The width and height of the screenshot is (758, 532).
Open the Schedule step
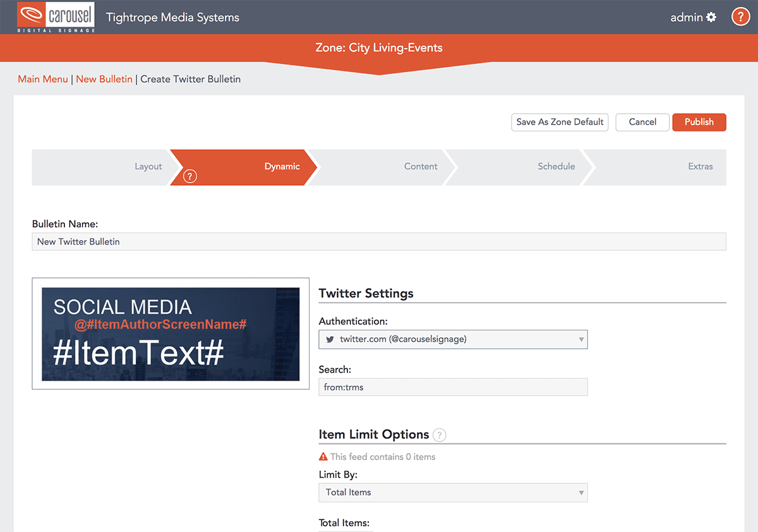click(519, 167)
